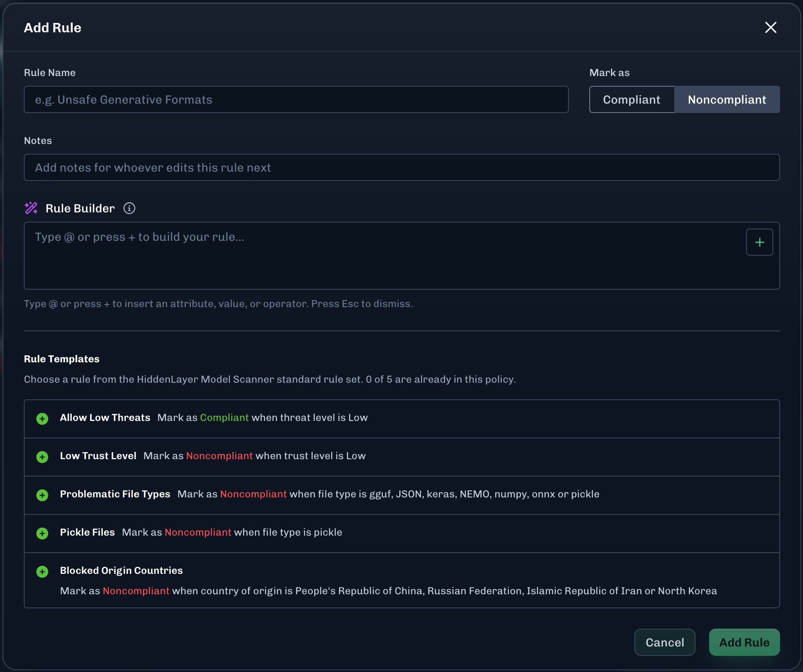This screenshot has height=672, width=803.
Task: Cancel the rule creation
Action: click(x=664, y=642)
